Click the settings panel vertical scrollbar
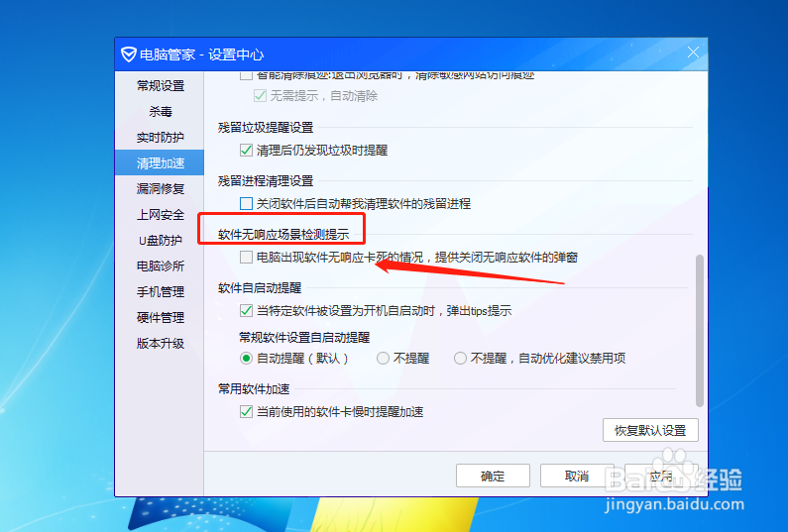Image resolution: width=788 pixels, height=532 pixels. (x=699, y=331)
